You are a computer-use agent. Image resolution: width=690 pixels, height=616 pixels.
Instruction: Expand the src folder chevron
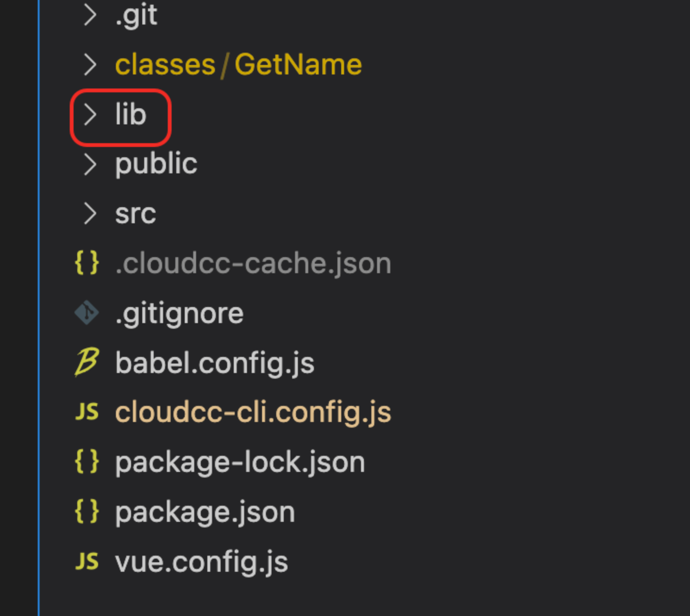coord(89,214)
